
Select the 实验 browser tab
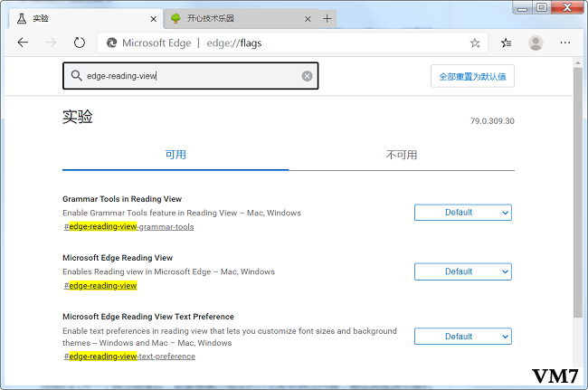[86, 18]
